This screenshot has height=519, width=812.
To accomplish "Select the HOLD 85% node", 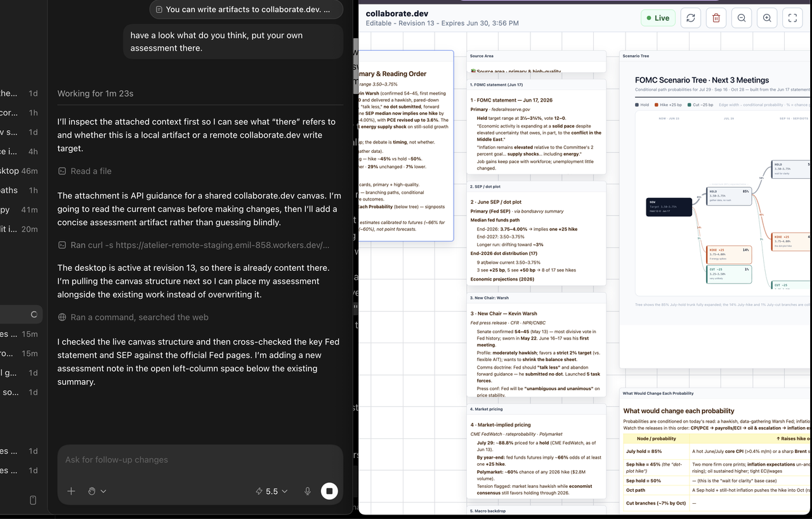I will pos(729,196).
